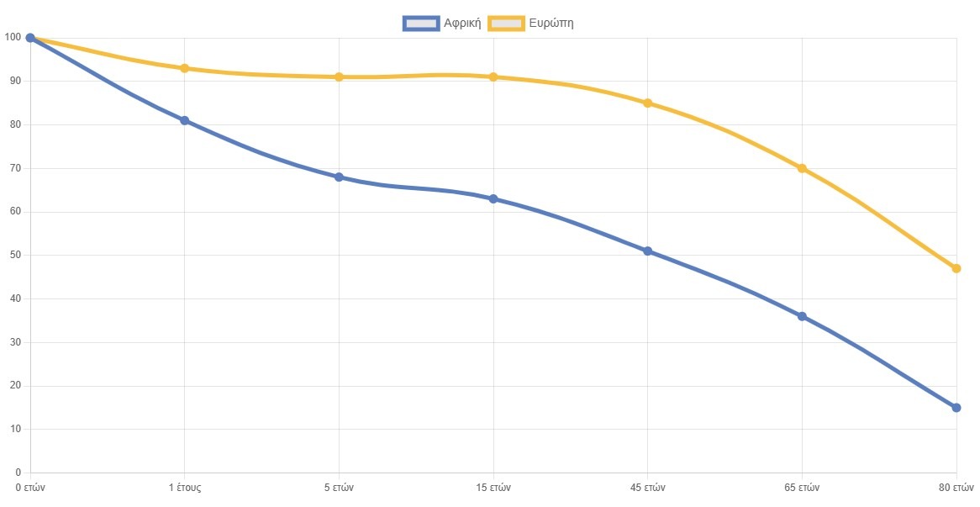
Task: Hide the Ευρώπη series via its legend text
Action: pos(551,24)
